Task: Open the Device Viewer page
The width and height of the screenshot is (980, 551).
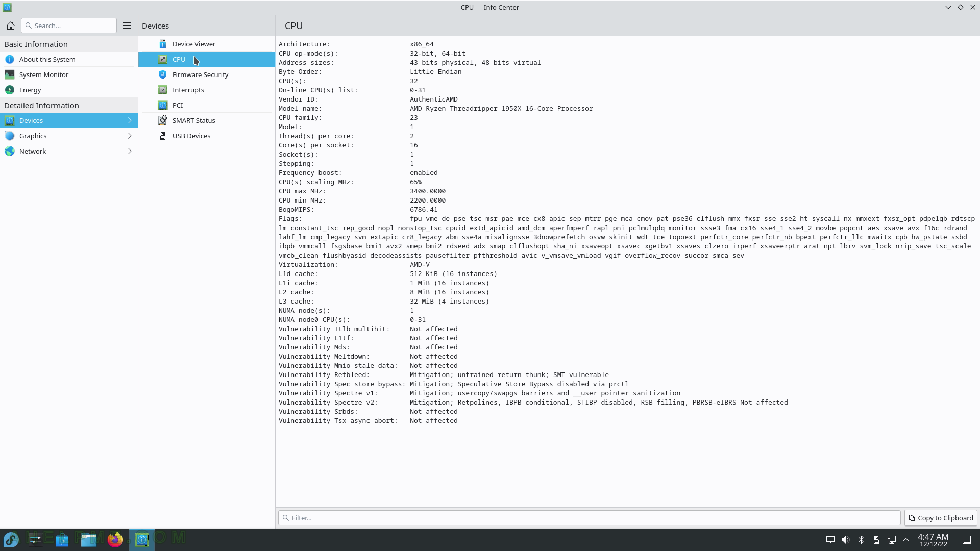Action: pyautogui.click(x=207, y=44)
